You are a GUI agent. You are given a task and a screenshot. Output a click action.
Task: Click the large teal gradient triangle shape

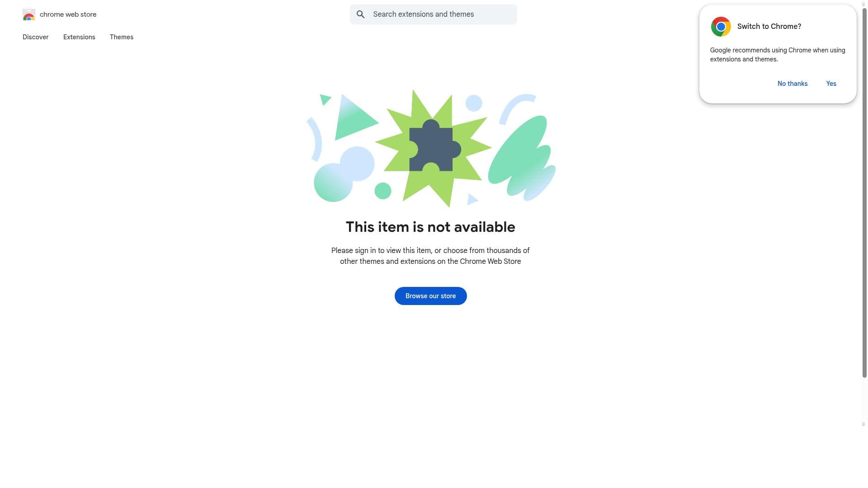[353, 118]
